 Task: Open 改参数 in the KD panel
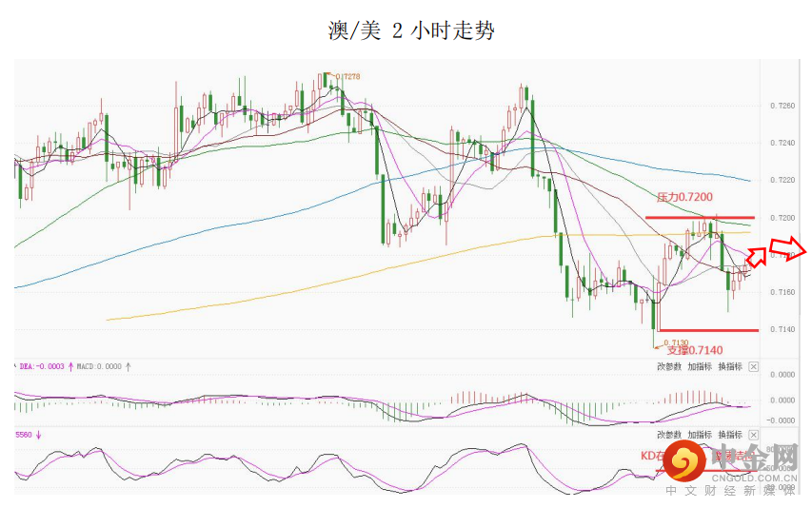(669, 435)
